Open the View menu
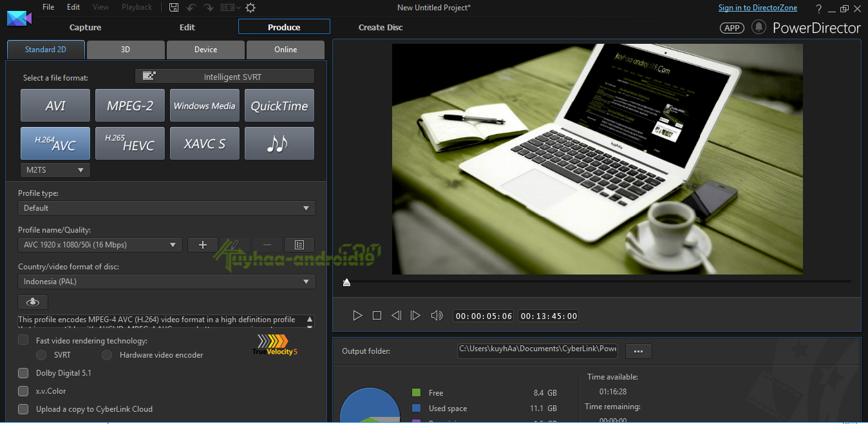This screenshot has height=424, width=868. [x=100, y=7]
